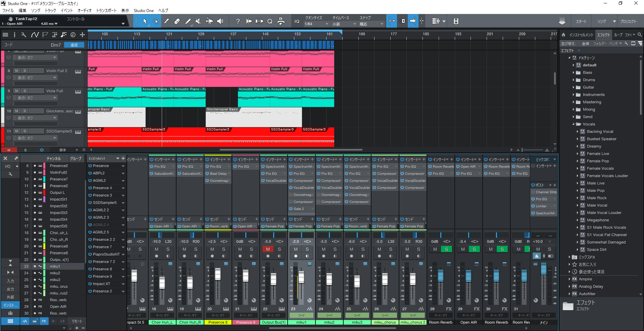This screenshot has height=331, width=644.
Task: Mute the Violin Full 2 track
Action: [x=16, y=71]
